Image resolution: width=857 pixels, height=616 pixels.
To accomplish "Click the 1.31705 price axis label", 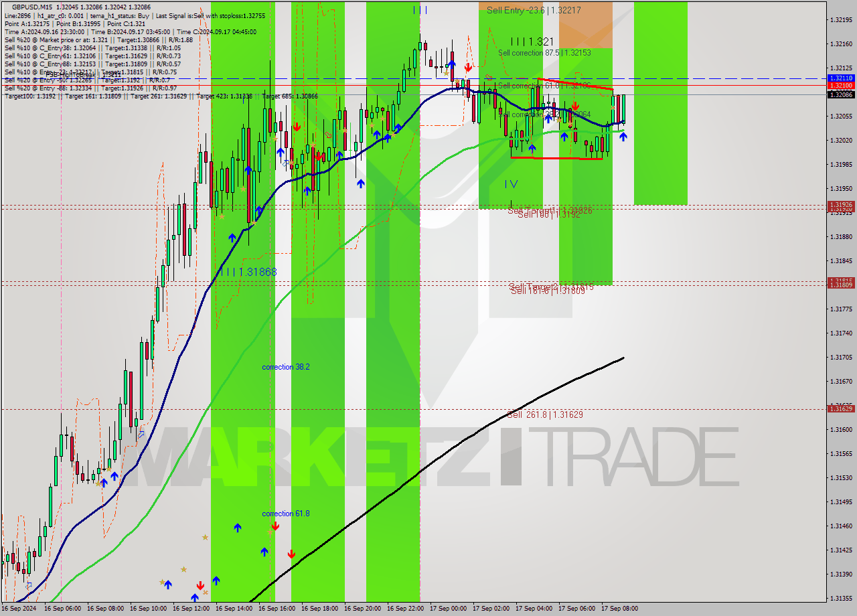I will pyautogui.click(x=842, y=358).
